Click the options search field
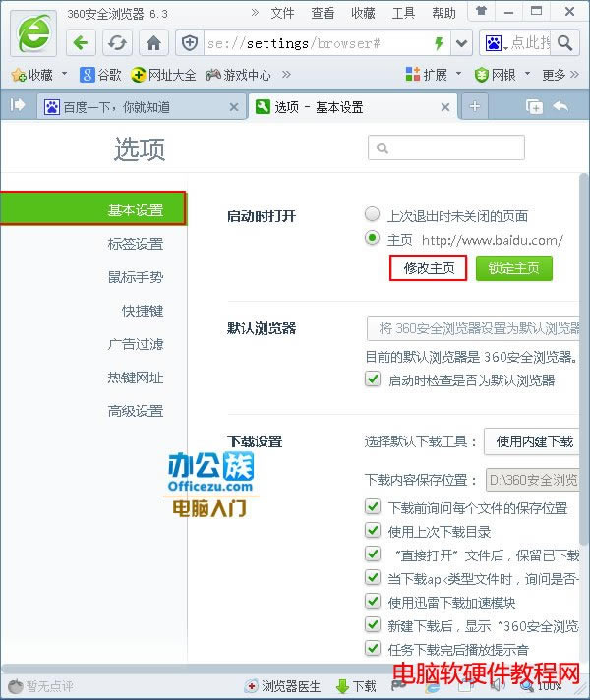Image resolution: width=590 pixels, height=700 pixels. pyautogui.click(x=446, y=147)
